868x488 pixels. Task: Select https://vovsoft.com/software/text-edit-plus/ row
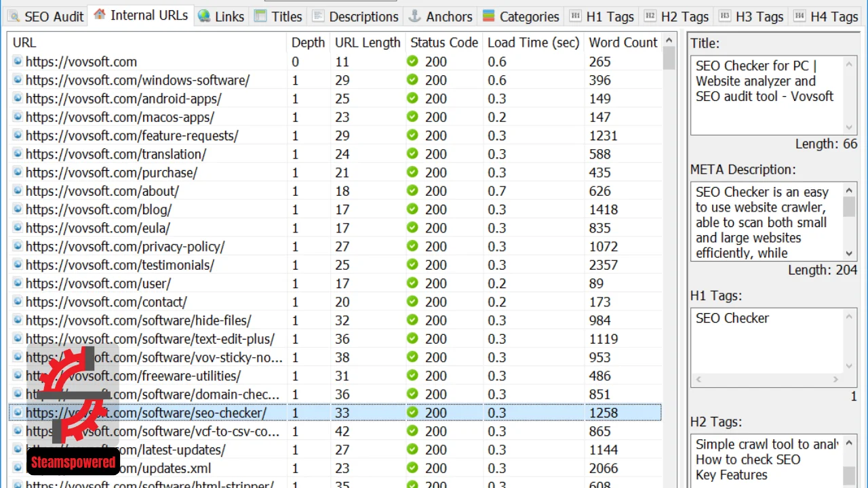[x=335, y=339]
